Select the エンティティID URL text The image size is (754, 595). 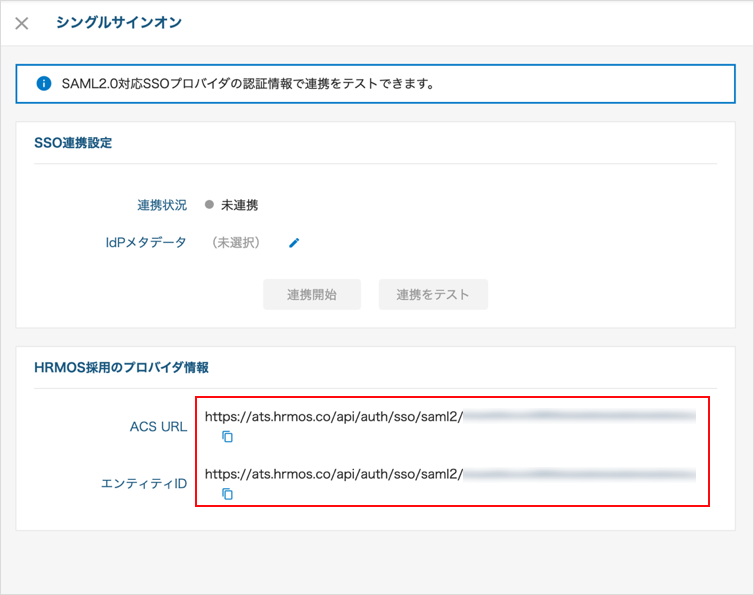tap(450, 474)
